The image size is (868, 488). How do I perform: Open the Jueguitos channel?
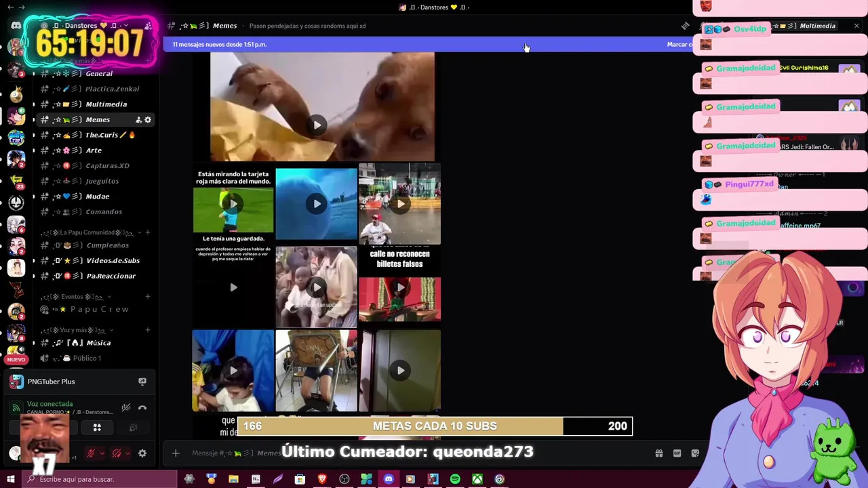(x=96, y=181)
